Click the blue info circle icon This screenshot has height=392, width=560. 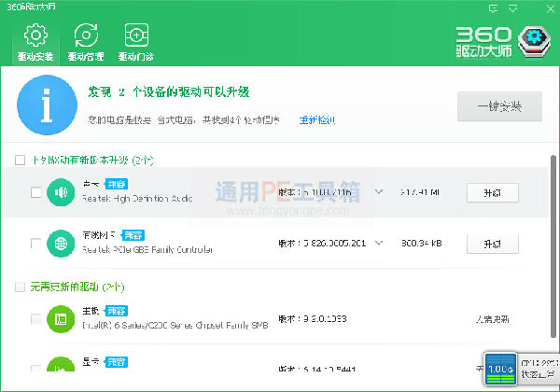coord(48,105)
